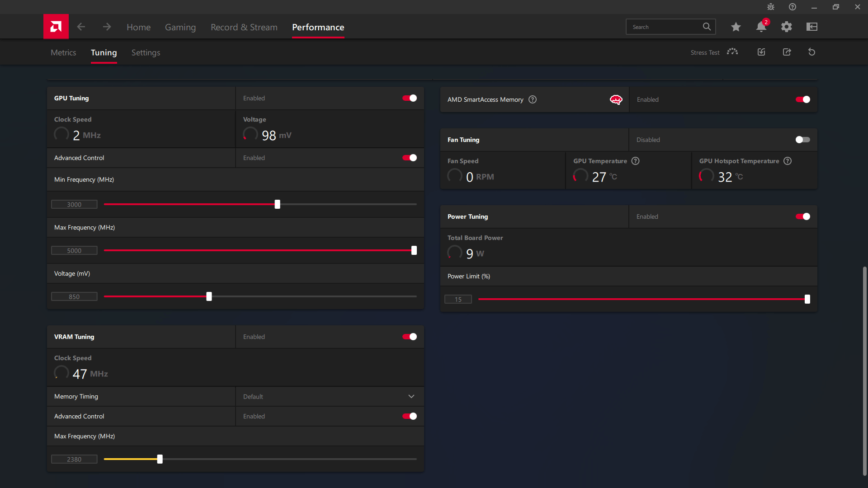Image resolution: width=868 pixels, height=488 pixels.
Task: Go forward with the right arrow
Action: (107, 27)
